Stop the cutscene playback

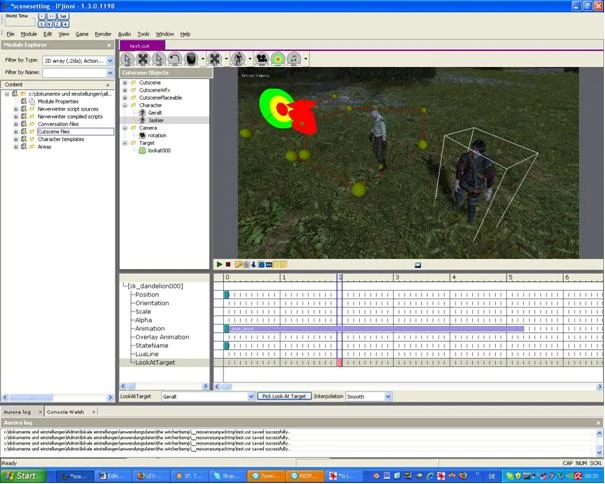[x=228, y=264]
